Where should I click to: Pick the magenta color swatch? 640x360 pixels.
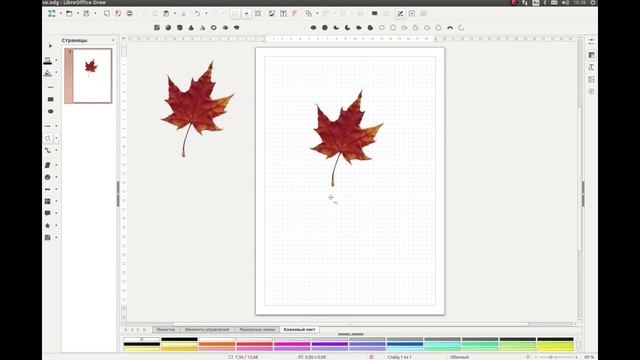pyautogui.click(x=292, y=344)
